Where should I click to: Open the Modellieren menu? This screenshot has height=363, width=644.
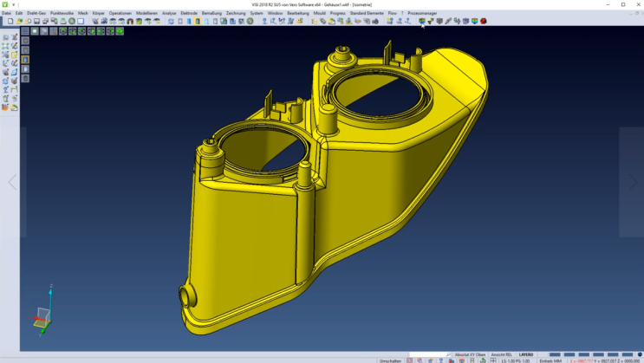[x=146, y=13]
